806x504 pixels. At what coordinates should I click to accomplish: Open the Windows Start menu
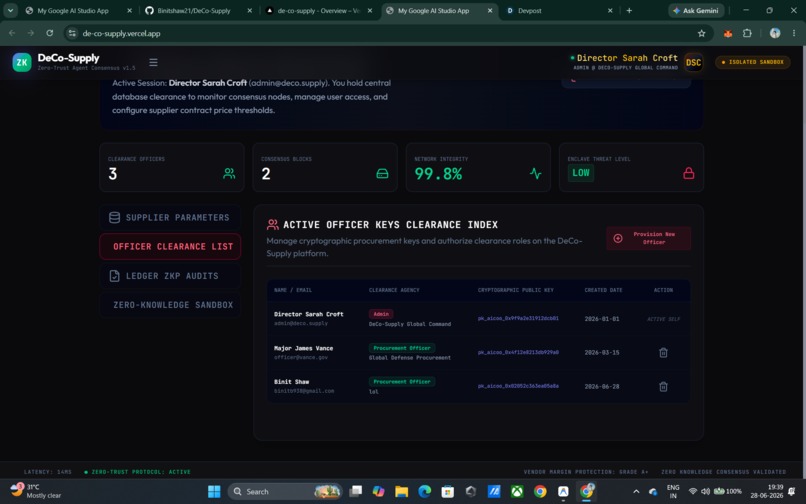[x=214, y=491]
